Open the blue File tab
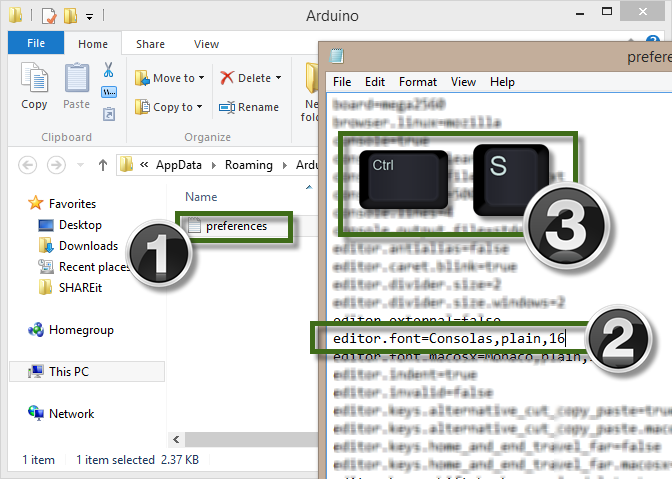The image size is (672, 479). [36, 44]
